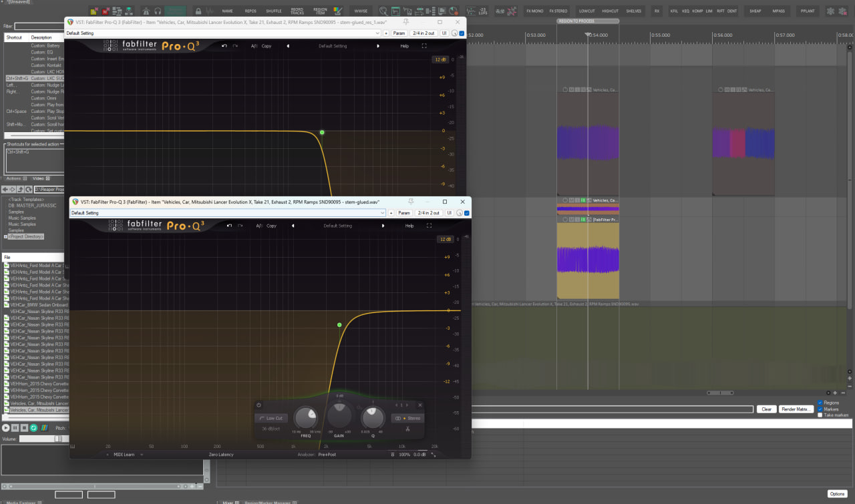The height and width of the screenshot is (504, 855).
Task: Click the FREQ knob
Action: pos(306,418)
